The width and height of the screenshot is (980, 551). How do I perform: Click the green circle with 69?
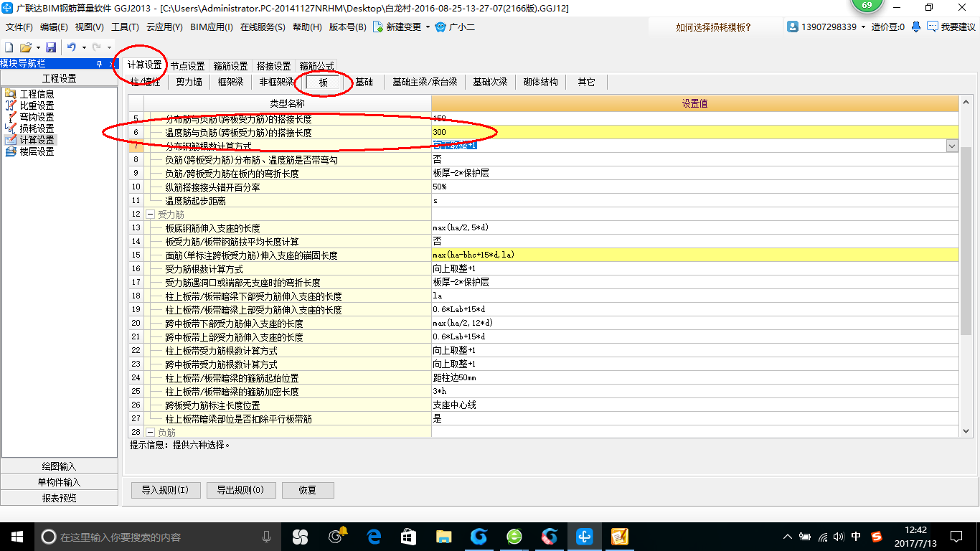(867, 4)
